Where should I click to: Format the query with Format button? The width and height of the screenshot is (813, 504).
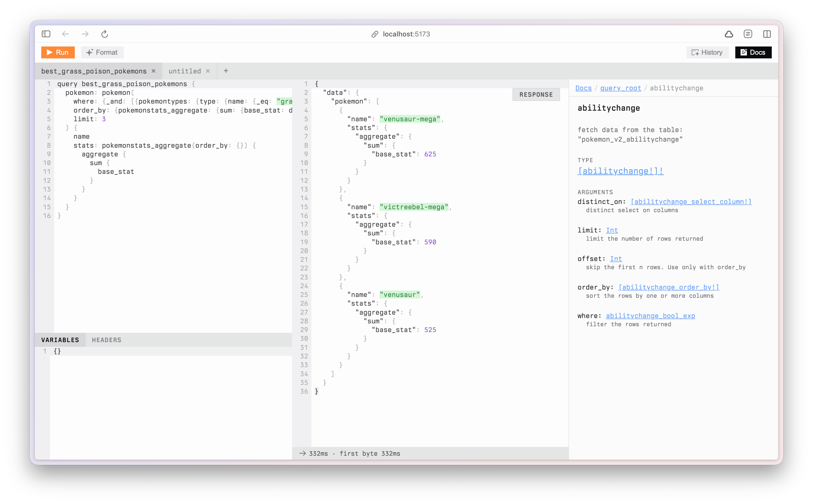pos(102,52)
